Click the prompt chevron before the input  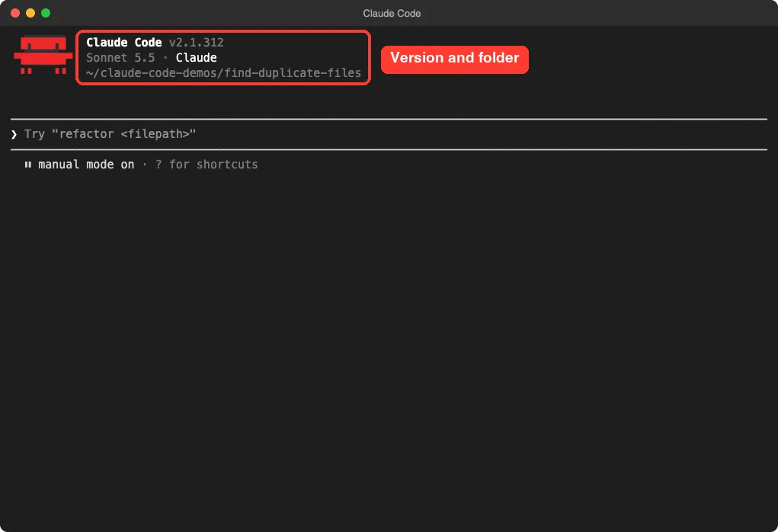[x=14, y=134]
